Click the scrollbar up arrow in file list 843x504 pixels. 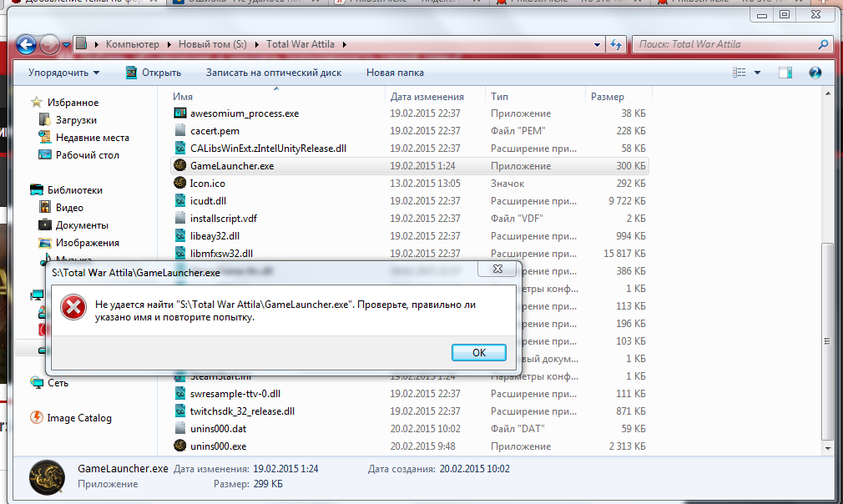(827, 94)
